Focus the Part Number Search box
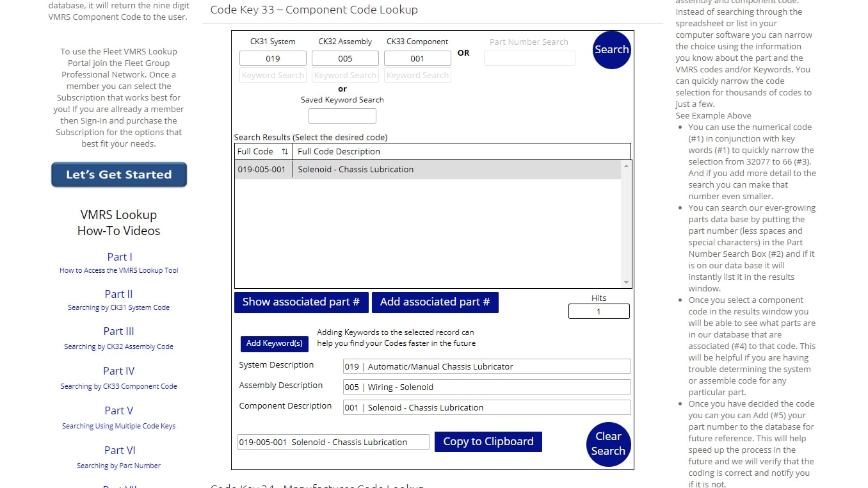This screenshot has width=868, height=488. [x=529, y=58]
